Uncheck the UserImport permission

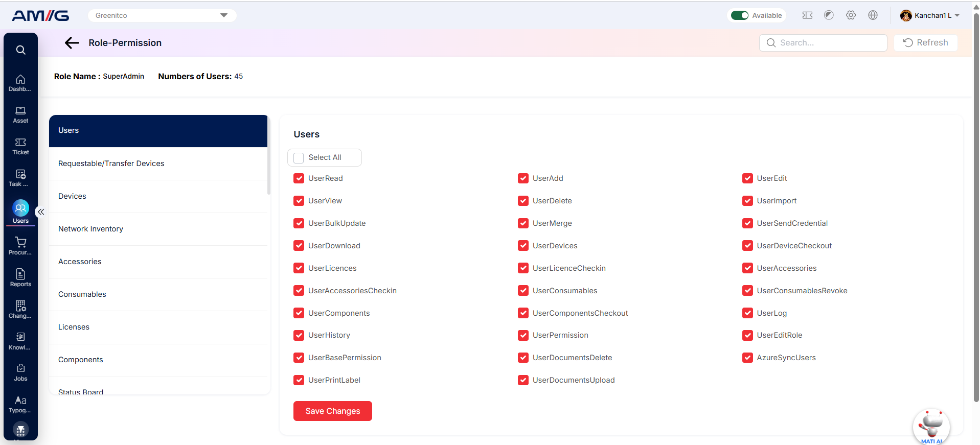click(x=748, y=201)
